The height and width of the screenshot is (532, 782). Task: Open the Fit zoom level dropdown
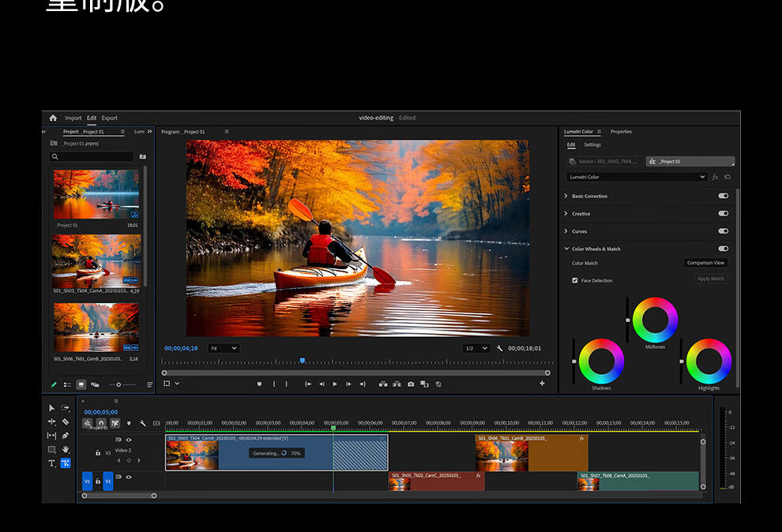click(x=224, y=348)
